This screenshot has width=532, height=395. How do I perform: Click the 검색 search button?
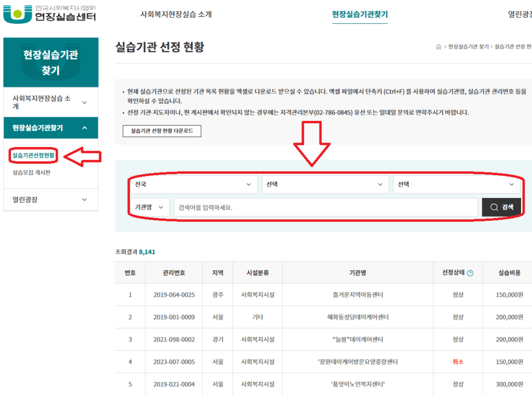coord(501,207)
